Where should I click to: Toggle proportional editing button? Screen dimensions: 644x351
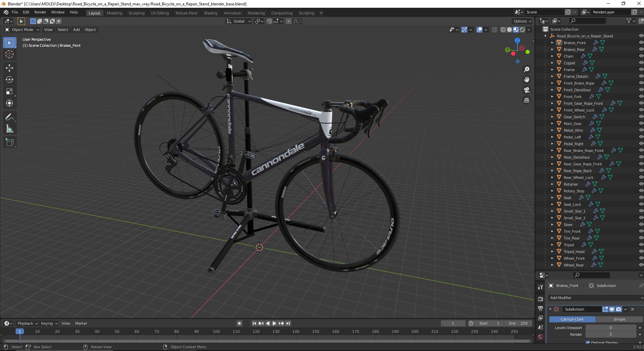(289, 21)
